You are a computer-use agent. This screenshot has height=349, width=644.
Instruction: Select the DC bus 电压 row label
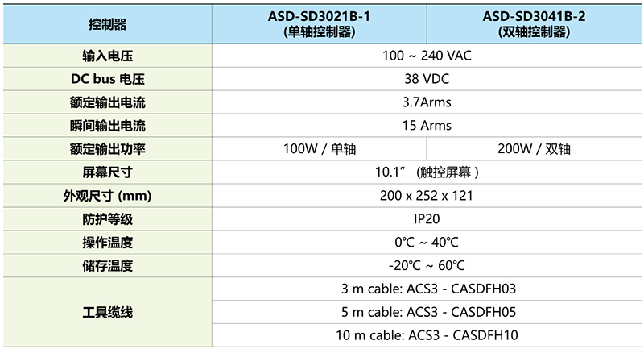tap(107, 80)
